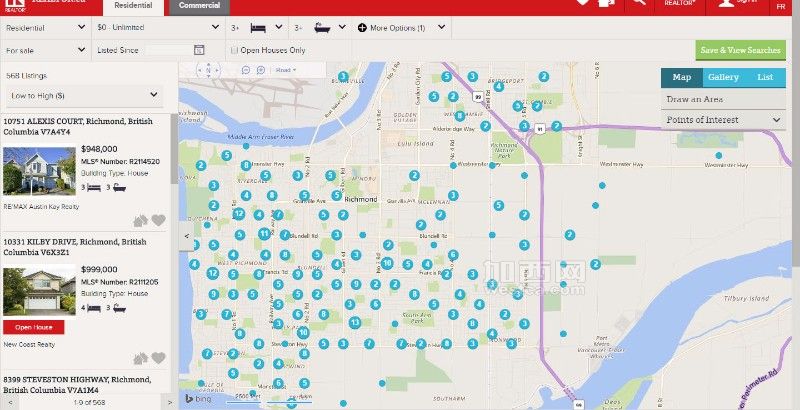This screenshot has height=410, width=800.
Task: Click the $999,000 price text
Action: pyautogui.click(x=99, y=269)
